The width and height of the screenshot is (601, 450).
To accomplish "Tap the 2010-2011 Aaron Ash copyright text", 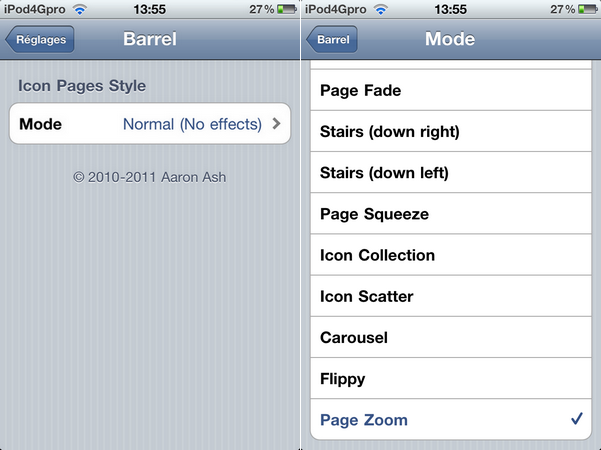I will point(150,176).
